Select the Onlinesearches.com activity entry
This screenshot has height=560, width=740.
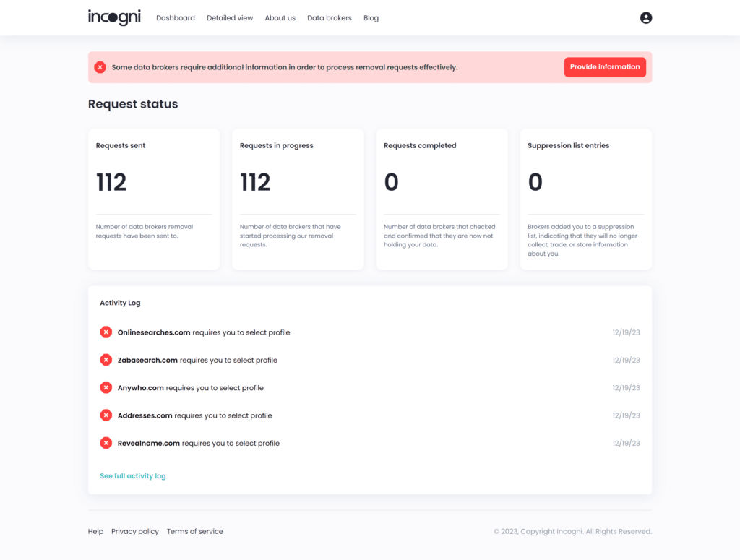370,332
